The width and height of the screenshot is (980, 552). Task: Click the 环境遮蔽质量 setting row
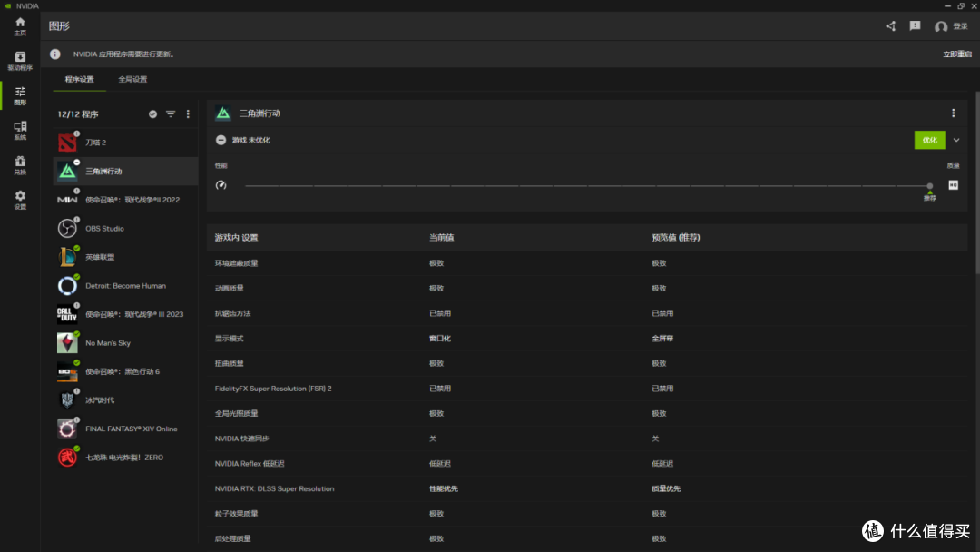pyautogui.click(x=587, y=263)
